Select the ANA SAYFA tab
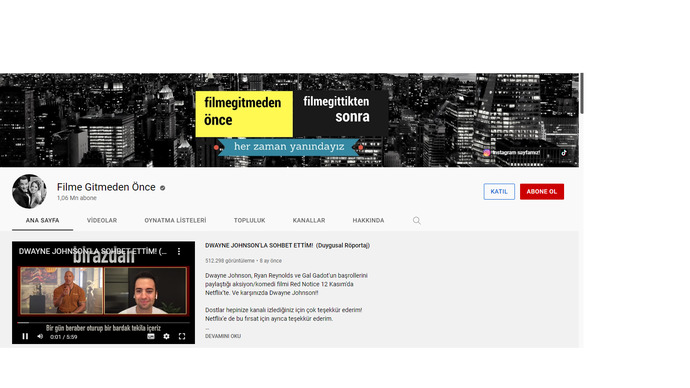Viewport: 690px width, 388px height. 42,220
